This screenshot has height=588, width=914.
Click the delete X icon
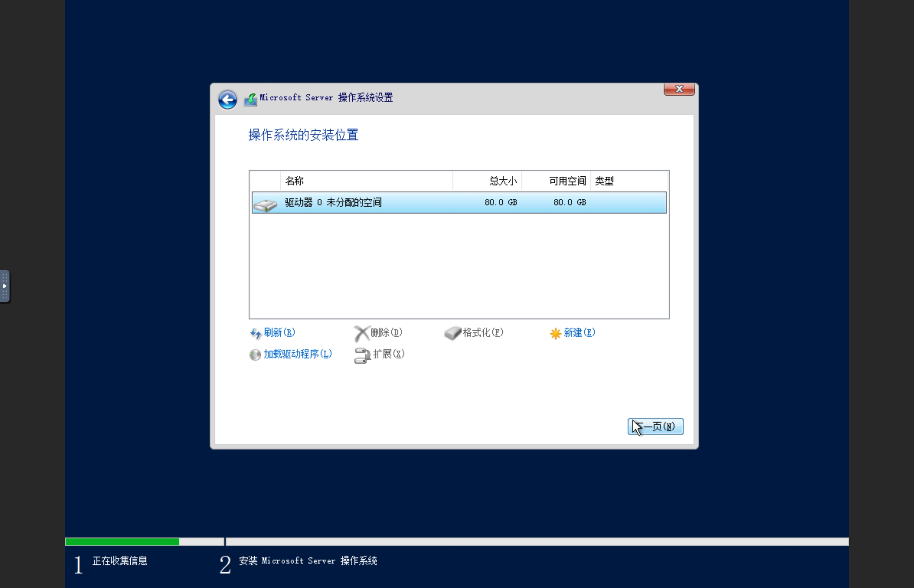pos(361,333)
